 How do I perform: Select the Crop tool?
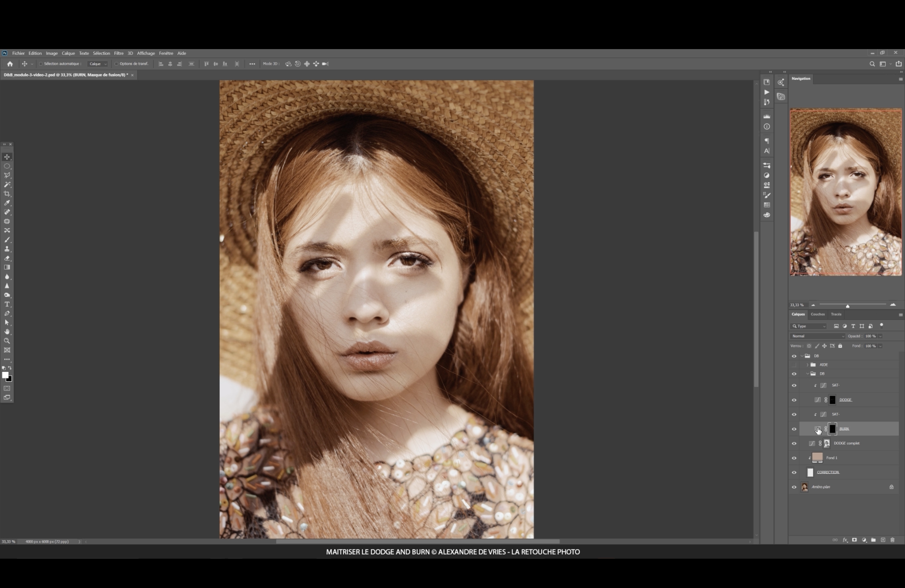pos(7,194)
